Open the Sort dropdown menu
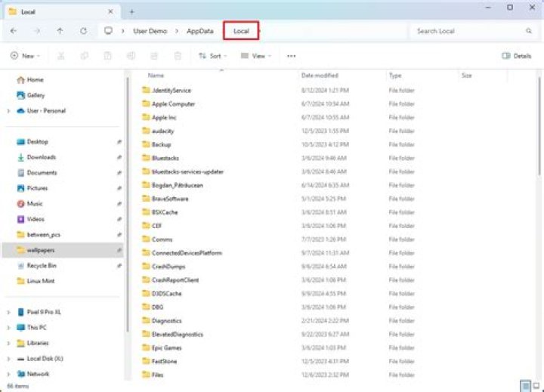This screenshot has height=392, width=544. pyautogui.click(x=212, y=56)
